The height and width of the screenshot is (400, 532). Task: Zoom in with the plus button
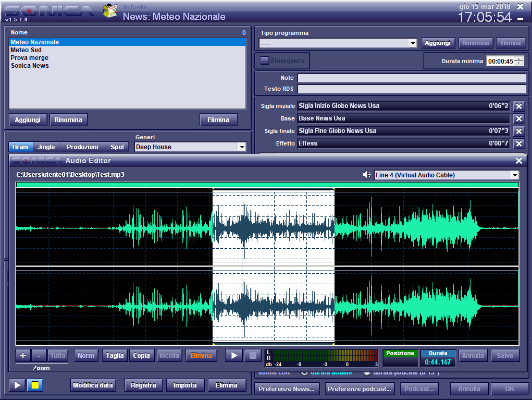tap(23, 356)
